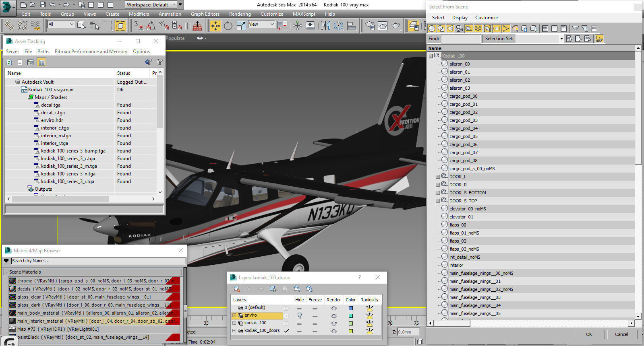Open Render Setup teapot icon

(x=370, y=26)
